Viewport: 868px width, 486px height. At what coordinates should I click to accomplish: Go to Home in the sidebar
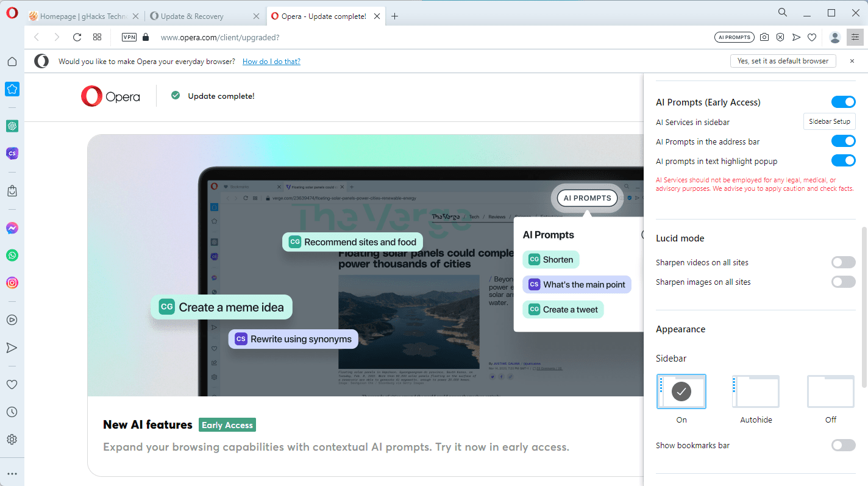12,61
